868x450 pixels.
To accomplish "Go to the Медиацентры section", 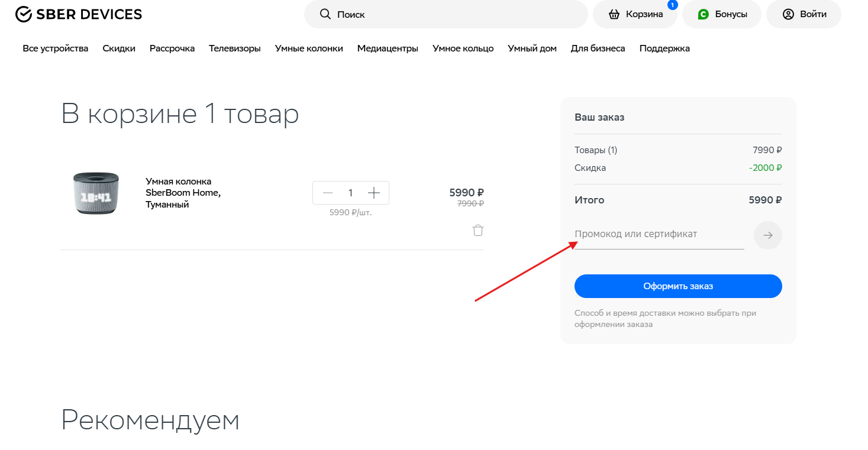I will coord(388,48).
